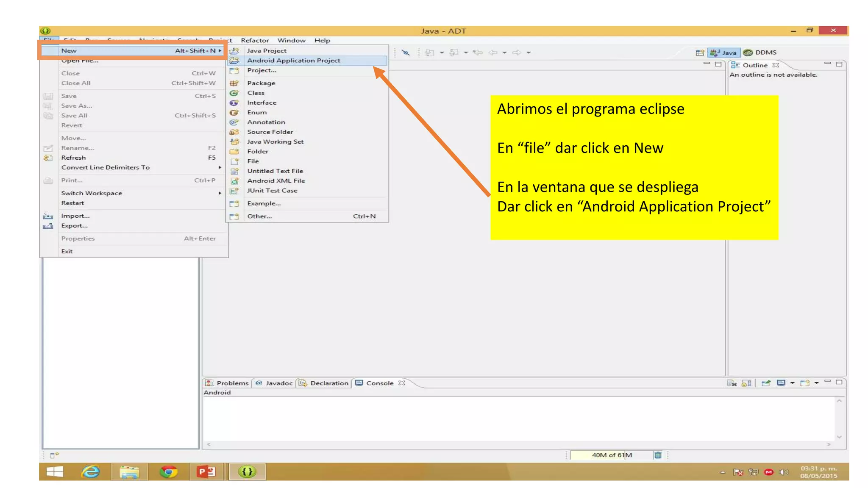Expand the Switch Workspace submenu
Viewport: 868px width, 488px height.
click(134, 193)
